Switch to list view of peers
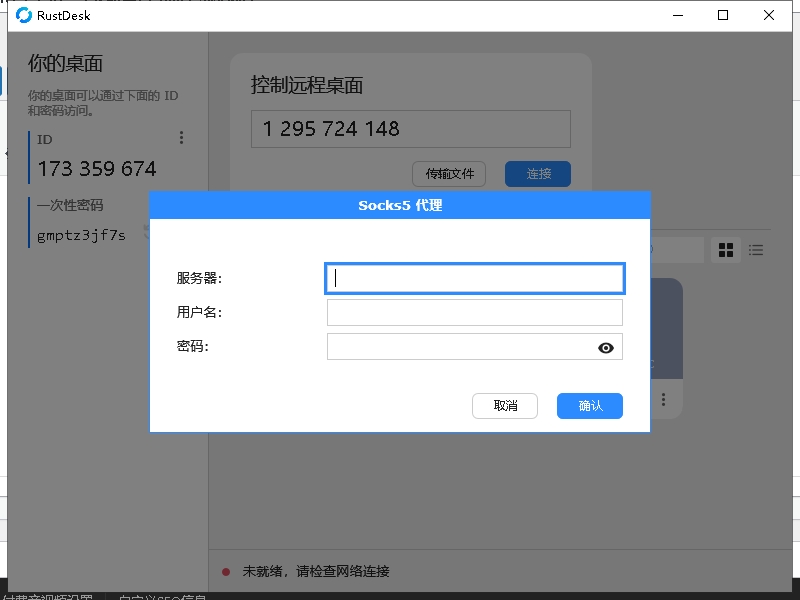The image size is (800, 600). click(756, 250)
